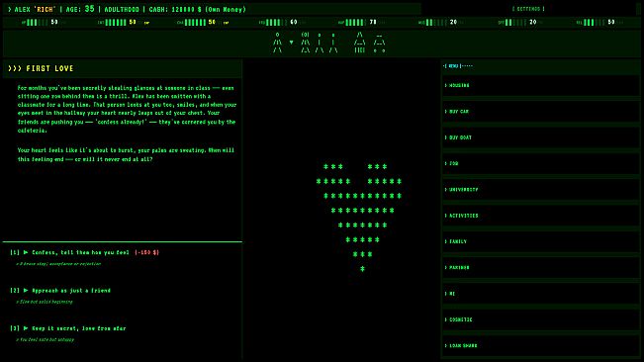
Task: Click the ADULTHOOD life stage label
Action: [122, 9]
